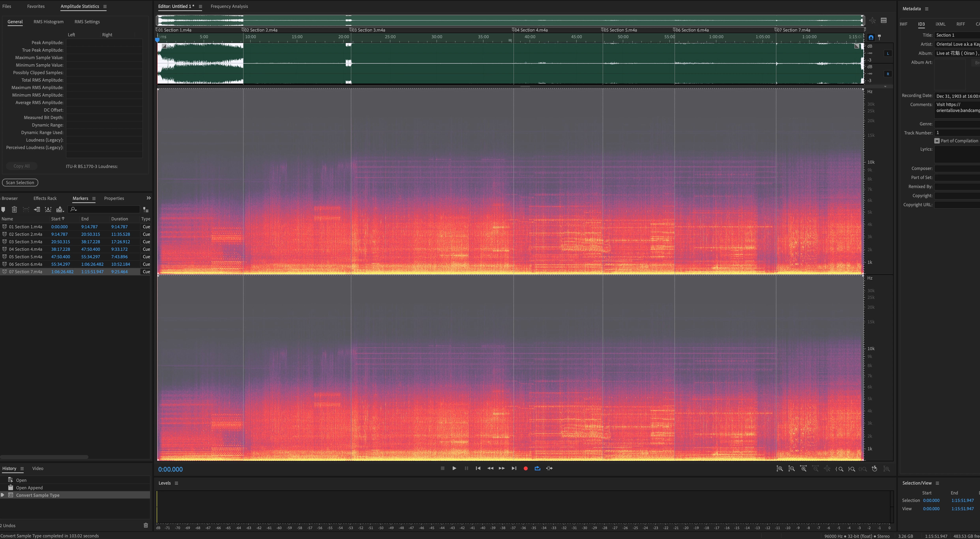Switch to the RMS Histogram tab
The image size is (980, 539).
click(48, 22)
